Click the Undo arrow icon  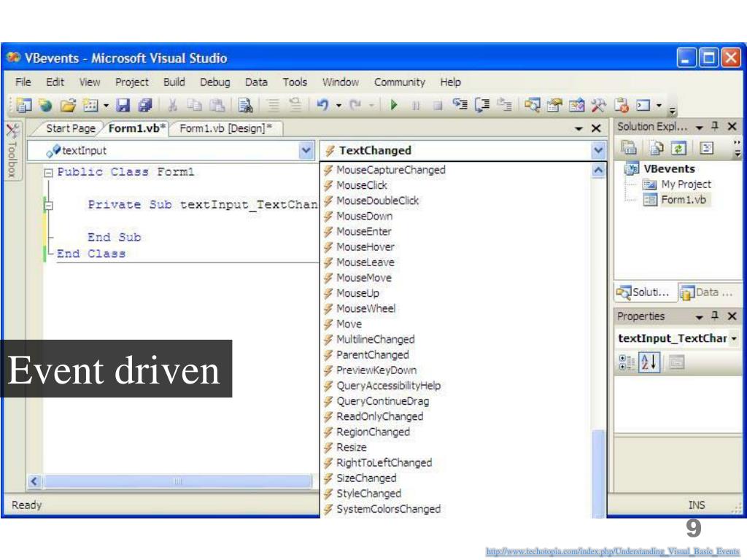323,105
